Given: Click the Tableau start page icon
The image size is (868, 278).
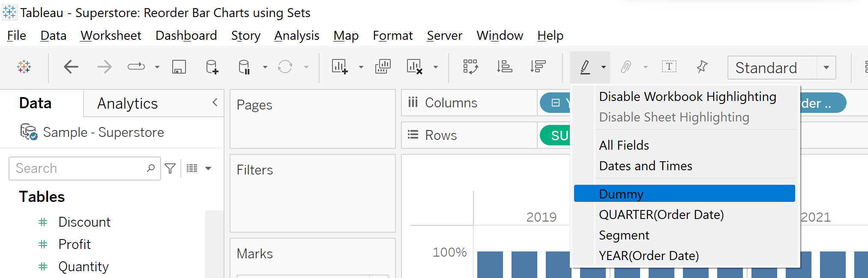Looking at the screenshot, I should [x=24, y=67].
